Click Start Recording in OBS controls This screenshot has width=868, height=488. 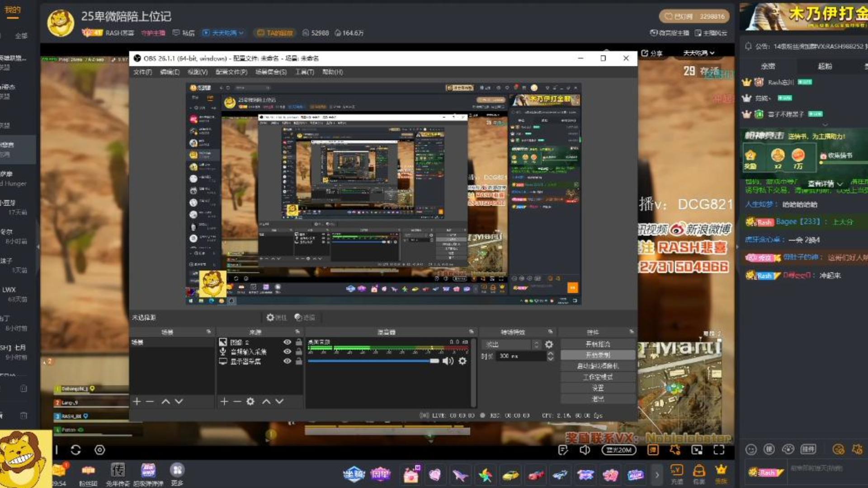(x=598, y=355)
